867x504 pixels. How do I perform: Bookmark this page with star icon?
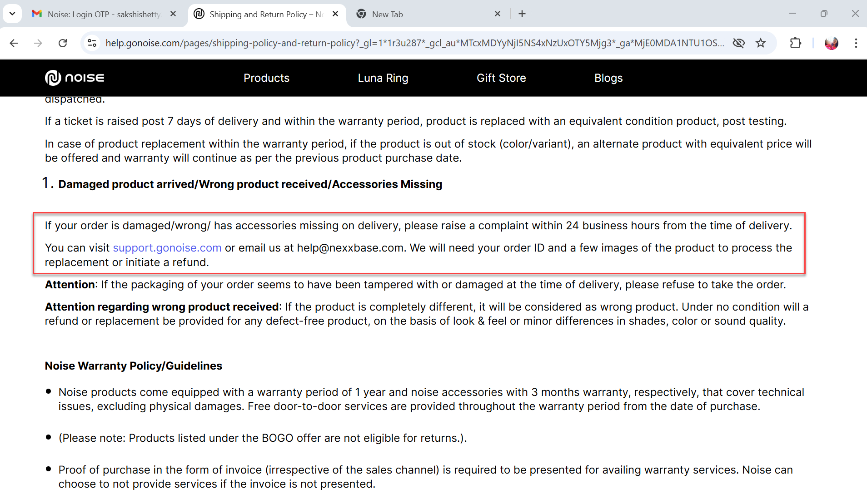761,43
